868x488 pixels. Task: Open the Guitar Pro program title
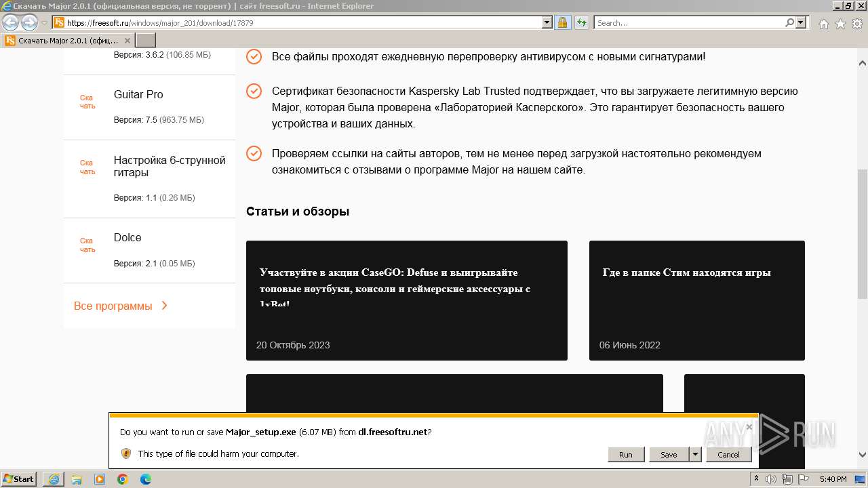138,94
